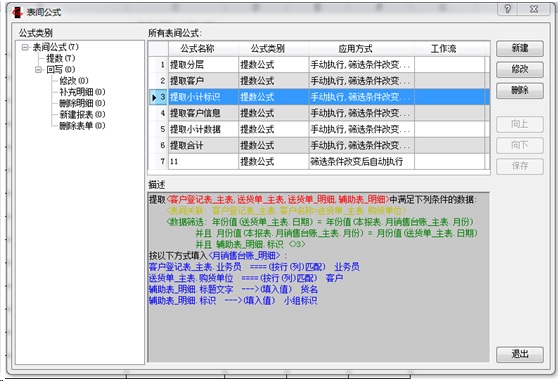This screenshot has width=558, height=381.
Task: Click the 保存 button
Action: coord(520,166)
